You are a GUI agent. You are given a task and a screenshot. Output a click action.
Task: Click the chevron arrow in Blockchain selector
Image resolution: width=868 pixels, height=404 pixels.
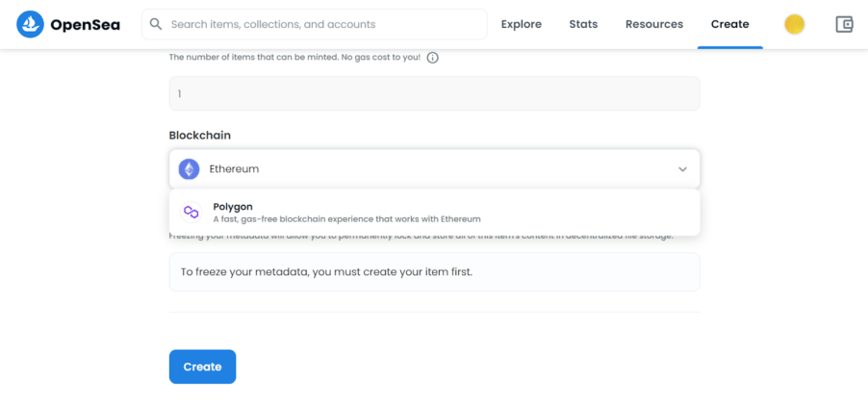tap(682, 169)
